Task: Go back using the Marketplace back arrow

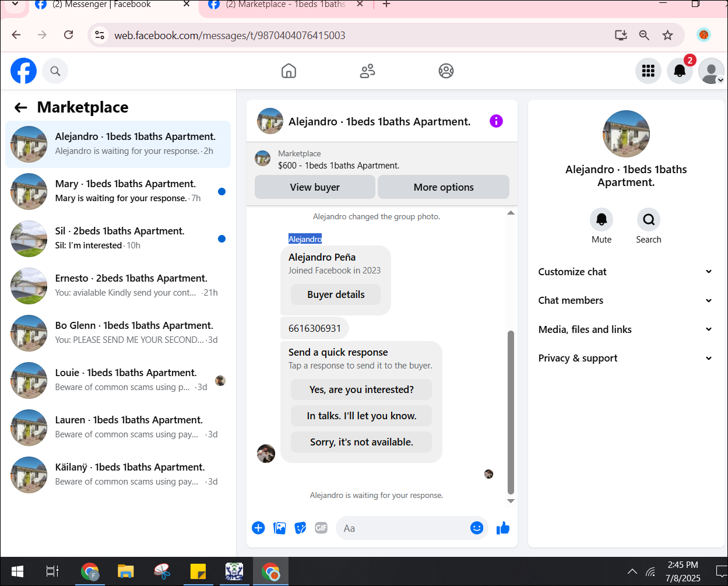Action: 21,107
